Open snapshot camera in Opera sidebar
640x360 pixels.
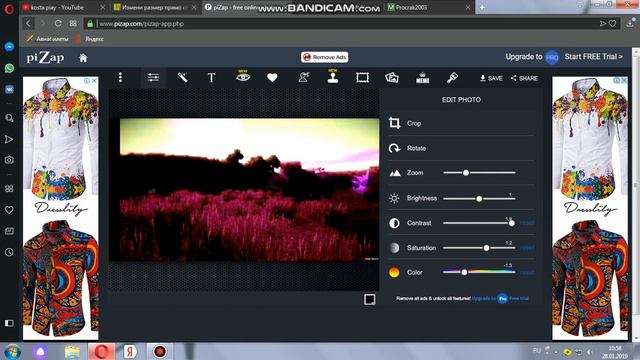9,160
